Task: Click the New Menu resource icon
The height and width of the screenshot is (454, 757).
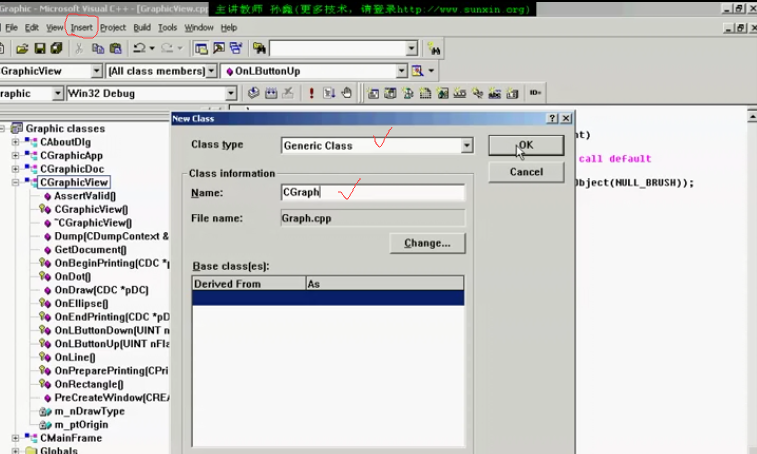Action: (390, 93)
